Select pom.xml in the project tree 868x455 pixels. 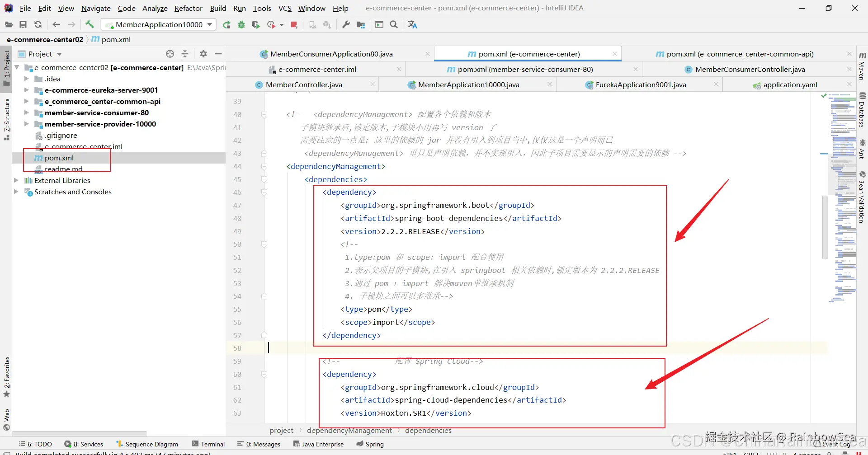click(x=59, y=158)
